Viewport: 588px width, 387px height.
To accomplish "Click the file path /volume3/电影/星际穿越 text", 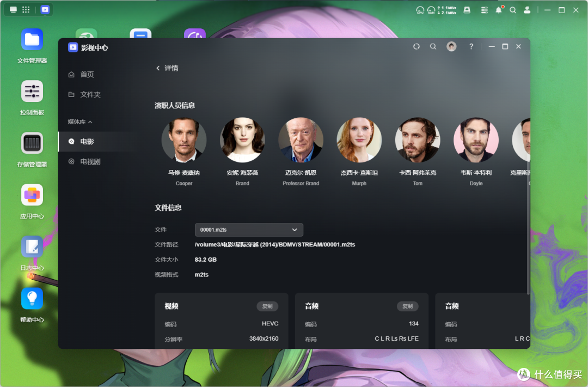I will tap(275, 244).
